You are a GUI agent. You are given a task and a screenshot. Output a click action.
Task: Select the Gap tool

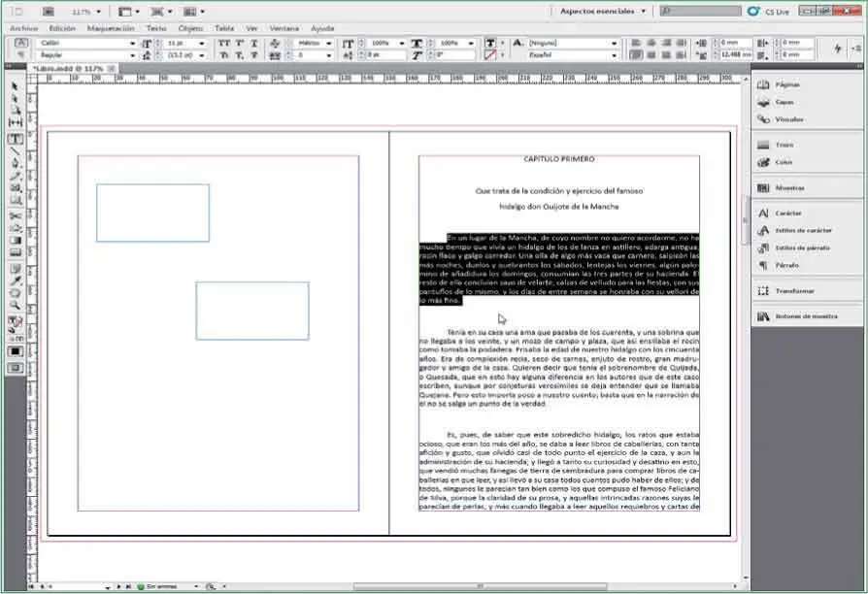(15, 122)
